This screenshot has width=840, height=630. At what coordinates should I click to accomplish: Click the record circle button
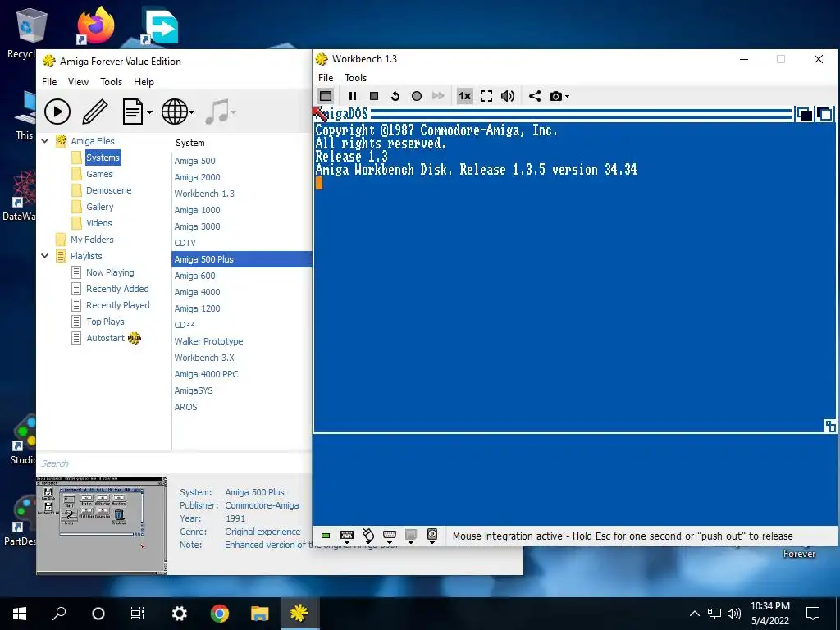point(416,96)
